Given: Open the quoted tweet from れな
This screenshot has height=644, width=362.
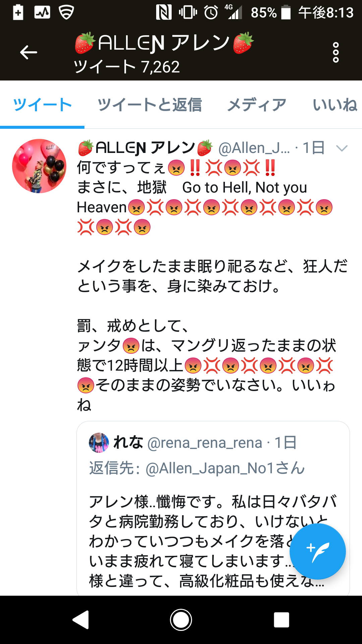Looking at the screenshot, I should coord(213,508).
